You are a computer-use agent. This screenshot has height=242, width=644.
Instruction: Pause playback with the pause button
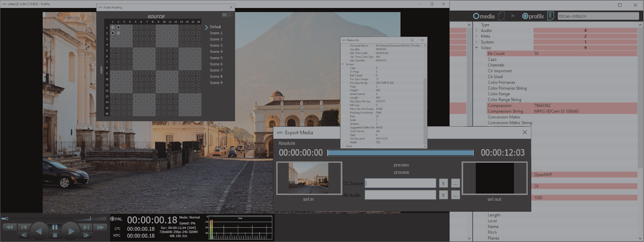pos(55,227)
